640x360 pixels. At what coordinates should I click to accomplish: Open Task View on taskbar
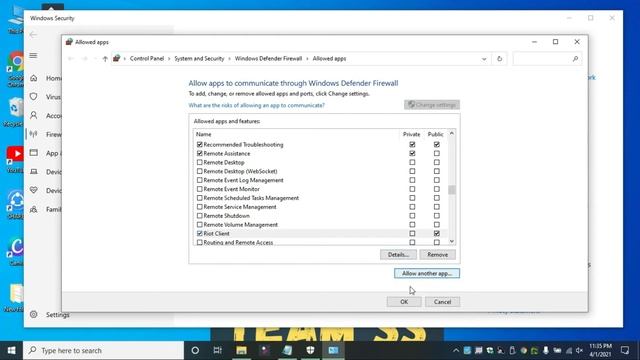click(x=218, y=350)
